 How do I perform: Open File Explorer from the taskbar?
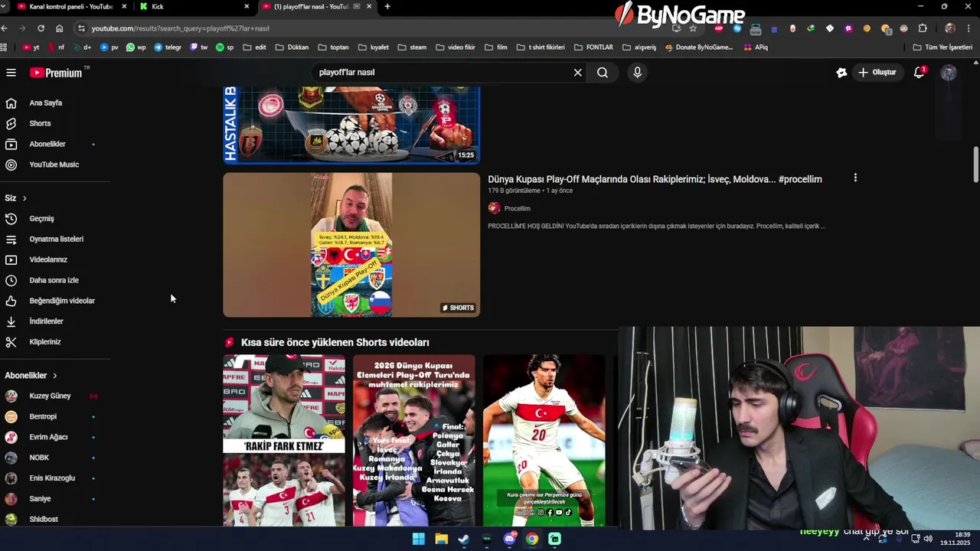pyautogui.click(x=442, y=539)
